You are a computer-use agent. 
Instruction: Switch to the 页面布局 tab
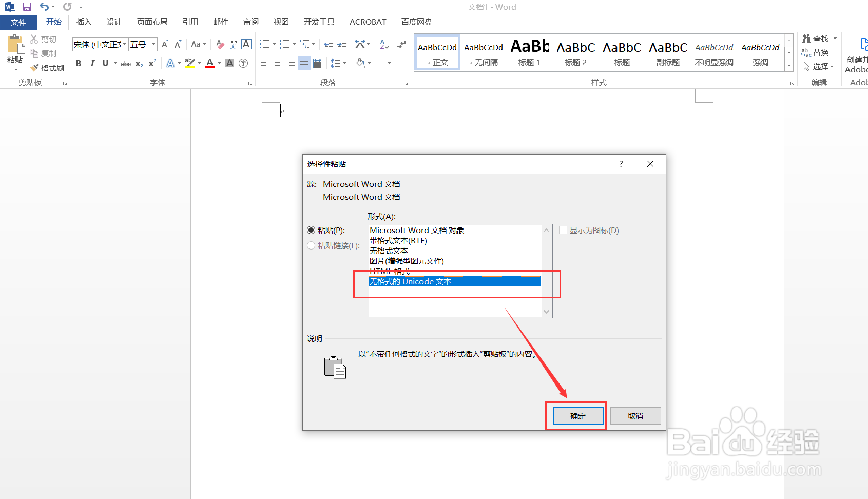point(152,22)
